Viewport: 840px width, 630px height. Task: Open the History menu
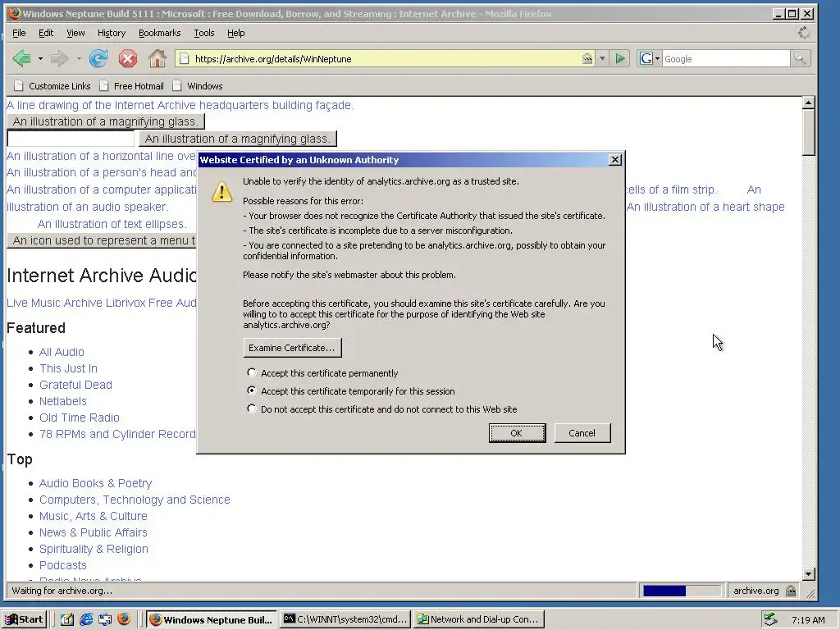(112, 33)
